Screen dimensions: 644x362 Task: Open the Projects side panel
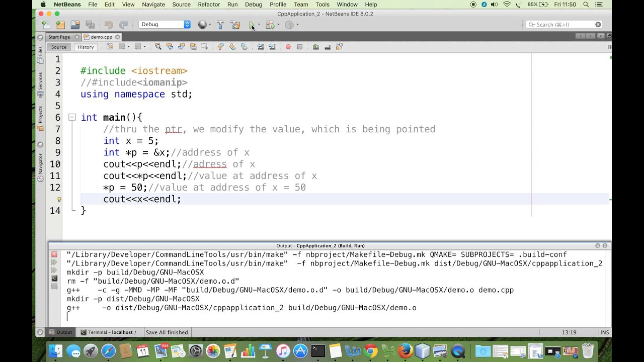tap(40, 118)
